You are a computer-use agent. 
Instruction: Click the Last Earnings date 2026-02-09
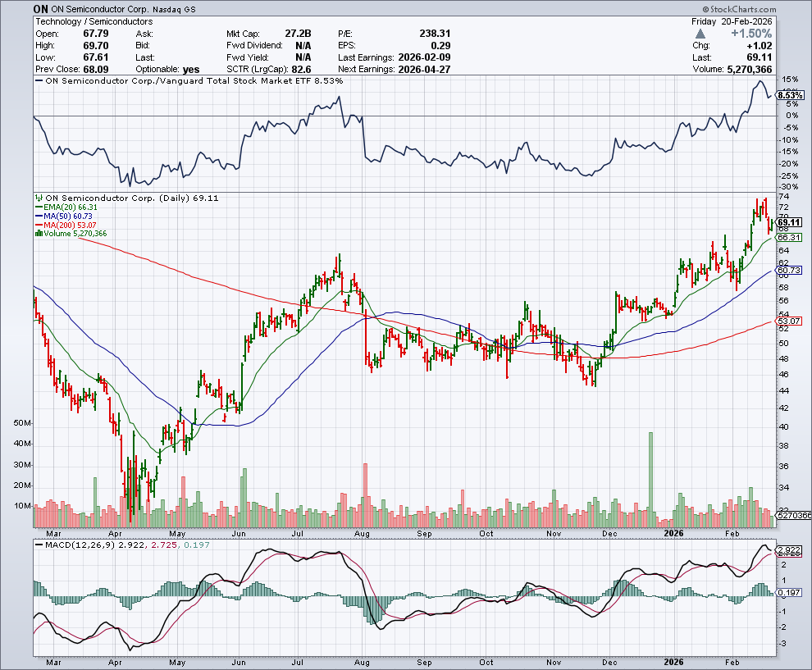(x=424, y=57)
